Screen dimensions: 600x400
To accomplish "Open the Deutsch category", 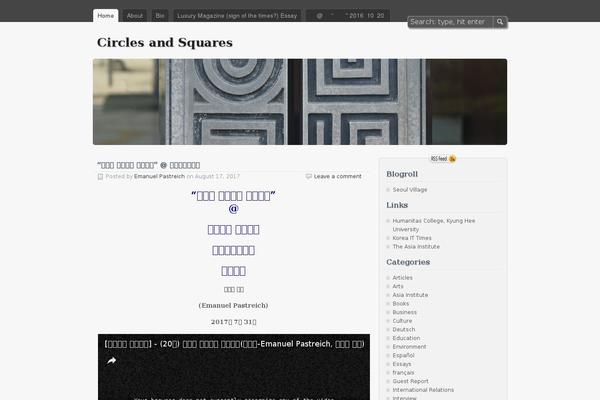I will pyautogui.click(x=404, y=330).
